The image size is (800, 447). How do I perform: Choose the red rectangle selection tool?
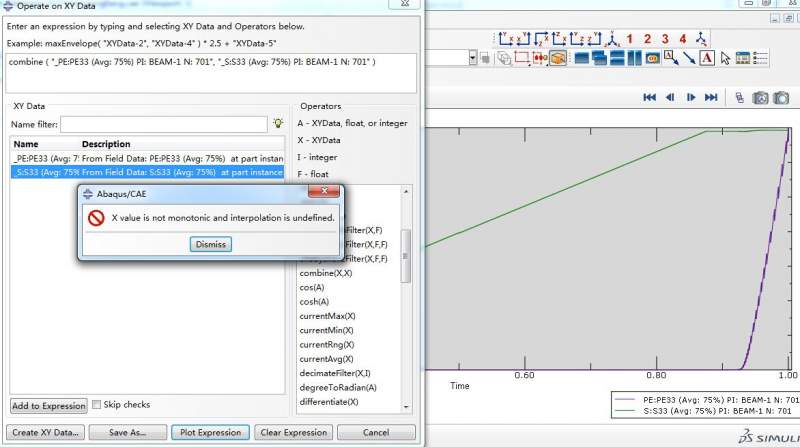click(522, 58)
